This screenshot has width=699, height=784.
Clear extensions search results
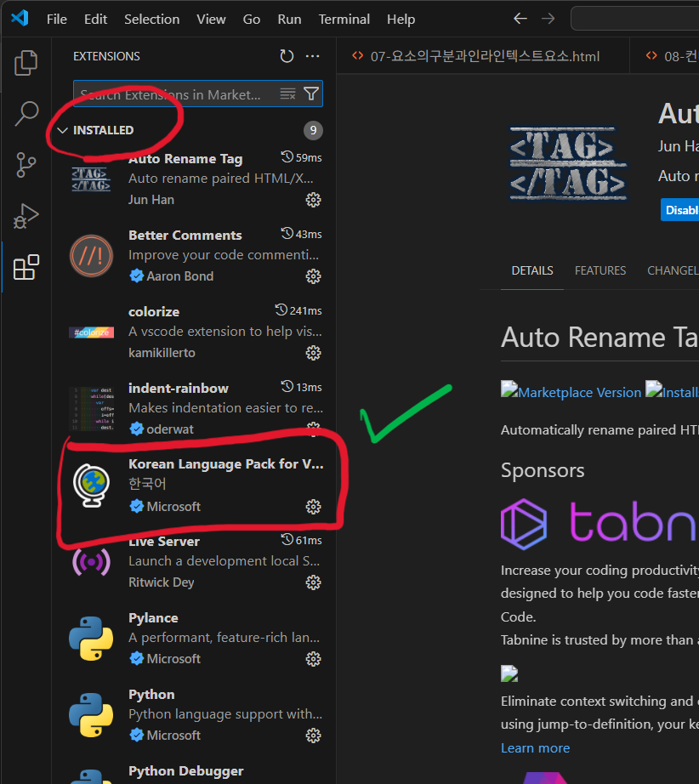(287, 94)
